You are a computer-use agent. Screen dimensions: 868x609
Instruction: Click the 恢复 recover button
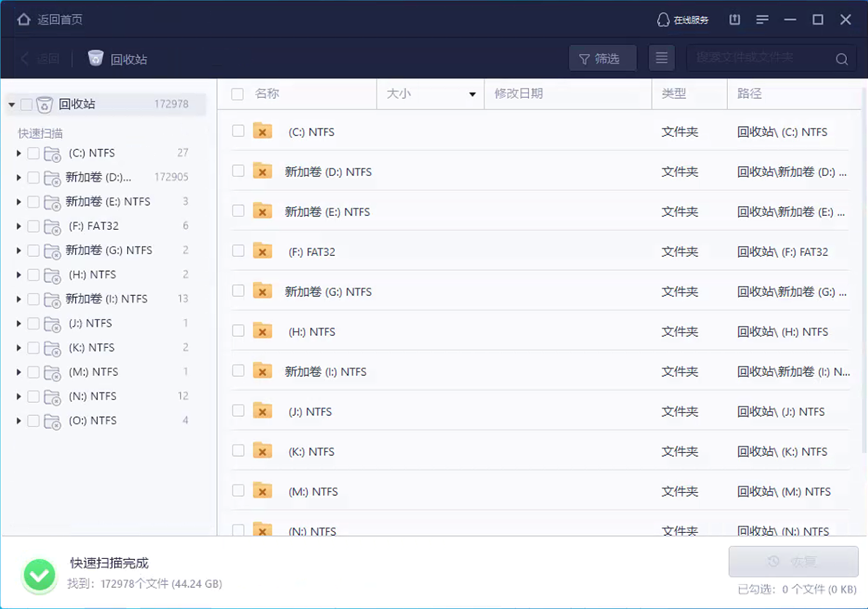[x=794, y=562]
